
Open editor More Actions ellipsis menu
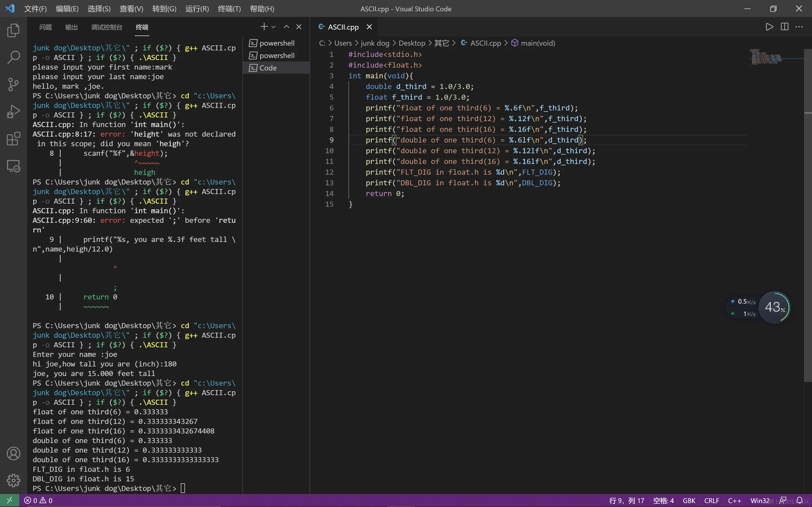(799, 27)
